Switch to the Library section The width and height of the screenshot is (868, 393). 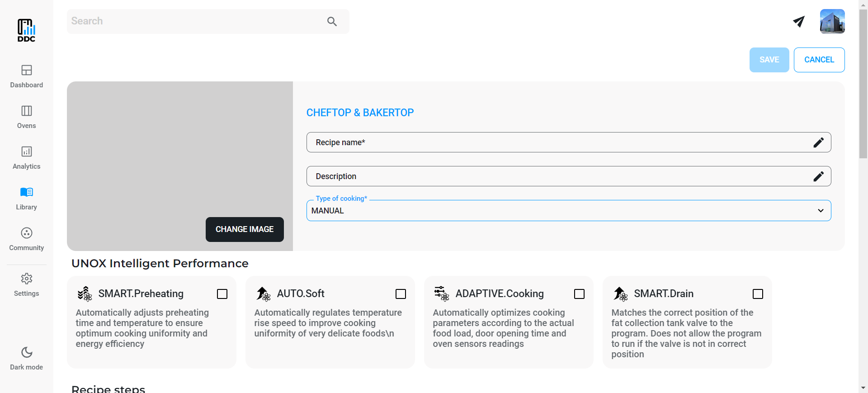pyautogui.click(x=27, y=198)
